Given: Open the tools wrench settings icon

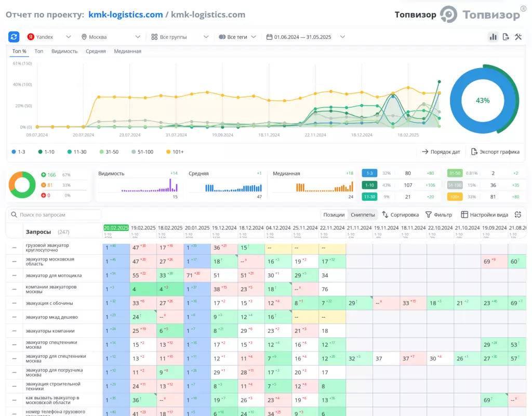Looking at the screenshot, I should (518, 37).
